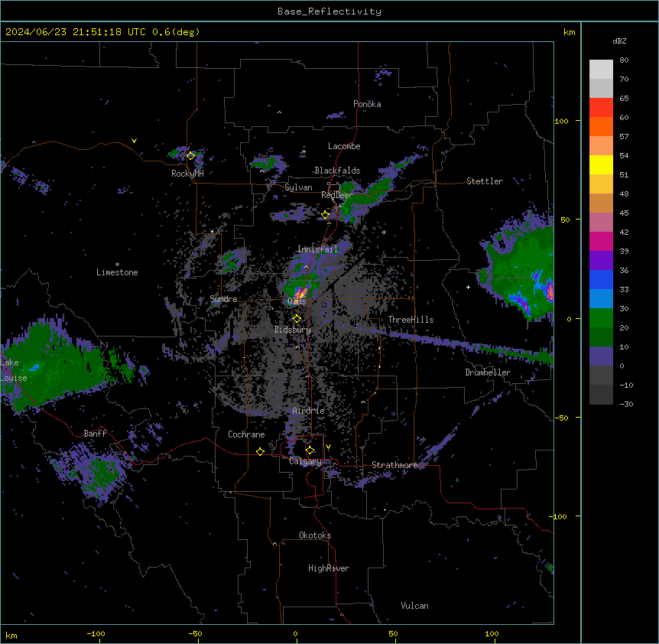Click the Sylvan label
Screen dimensions: 659x644
[298, 187]
